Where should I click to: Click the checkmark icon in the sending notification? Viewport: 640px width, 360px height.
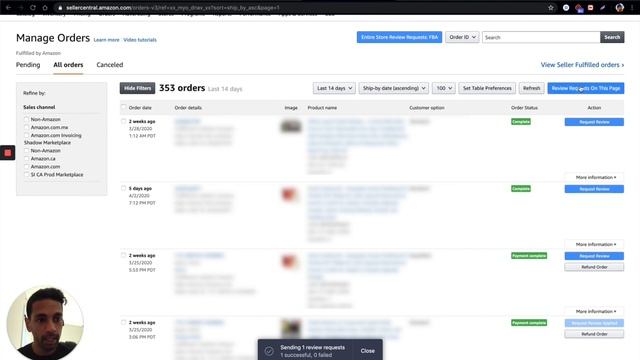coord(269,351)
